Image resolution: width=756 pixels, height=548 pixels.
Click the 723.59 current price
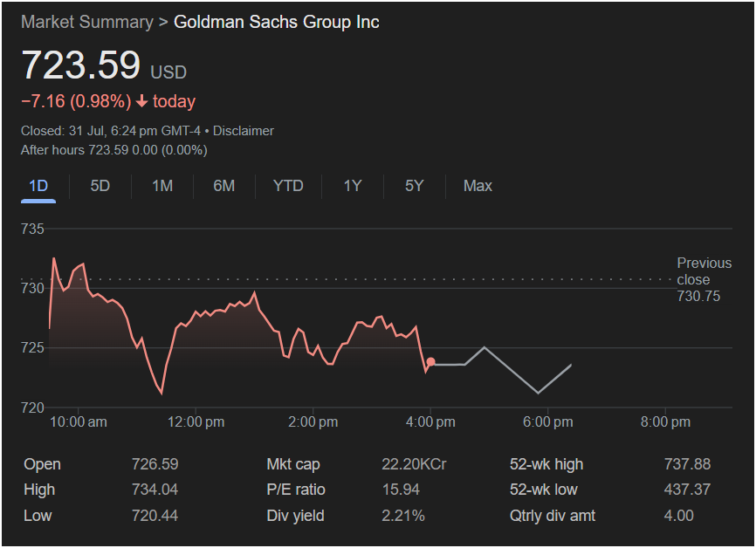pos(81,65)
